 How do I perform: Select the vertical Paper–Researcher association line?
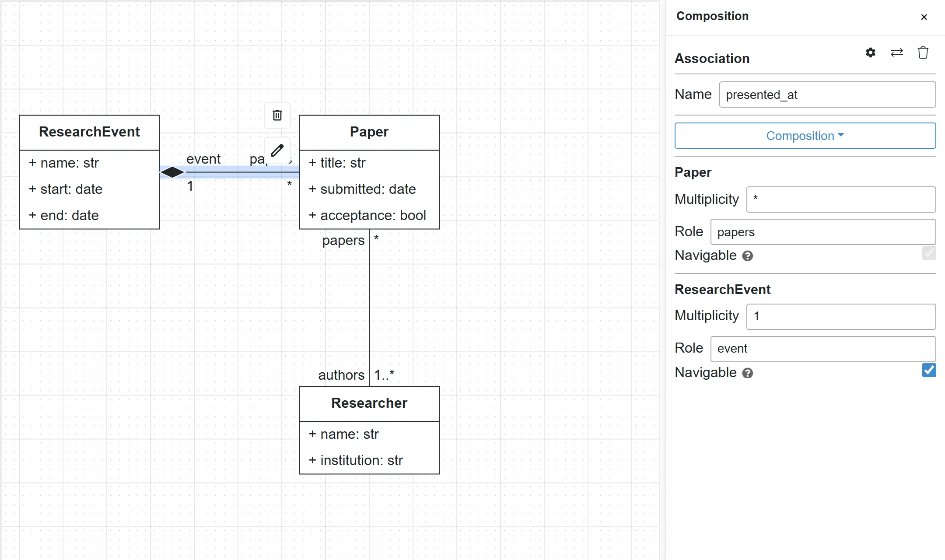[x=369, y=308]
